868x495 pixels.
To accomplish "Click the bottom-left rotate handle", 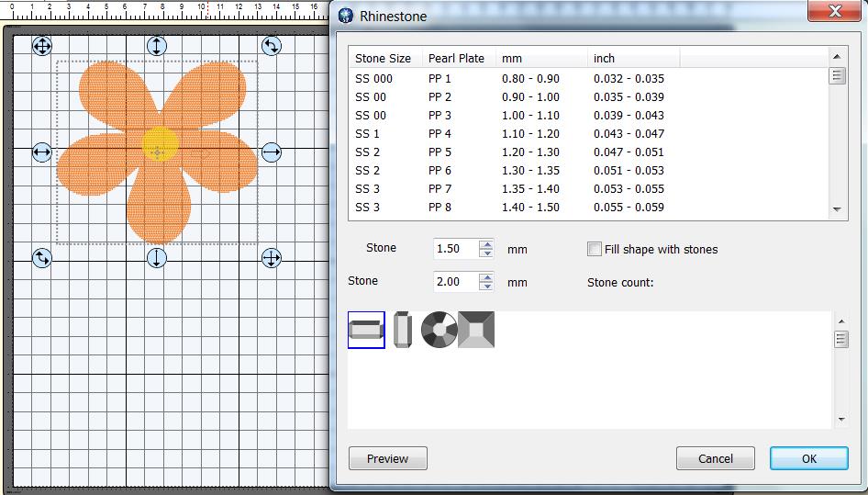I will coord(42,258).
